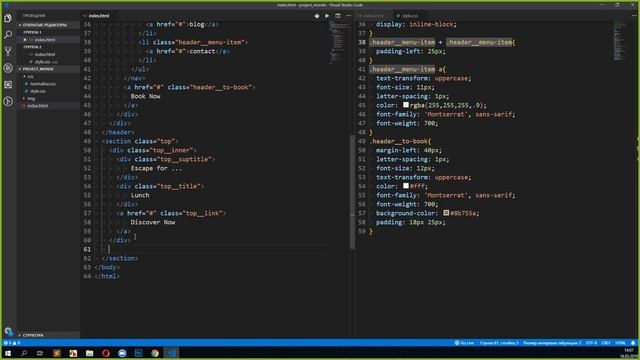Open the Explorer view in activity bar
The image size is (640, 360).
[x=8, y=18]
